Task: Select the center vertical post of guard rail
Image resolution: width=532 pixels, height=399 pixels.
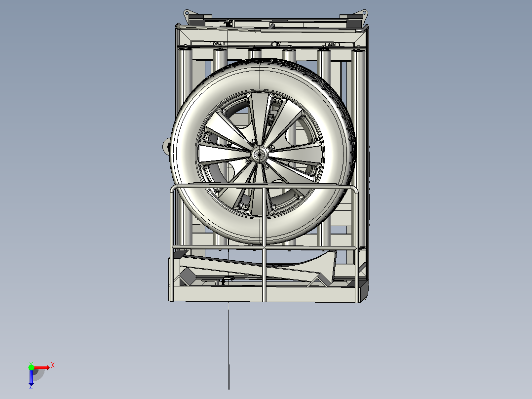Action: tap(264, 244)
